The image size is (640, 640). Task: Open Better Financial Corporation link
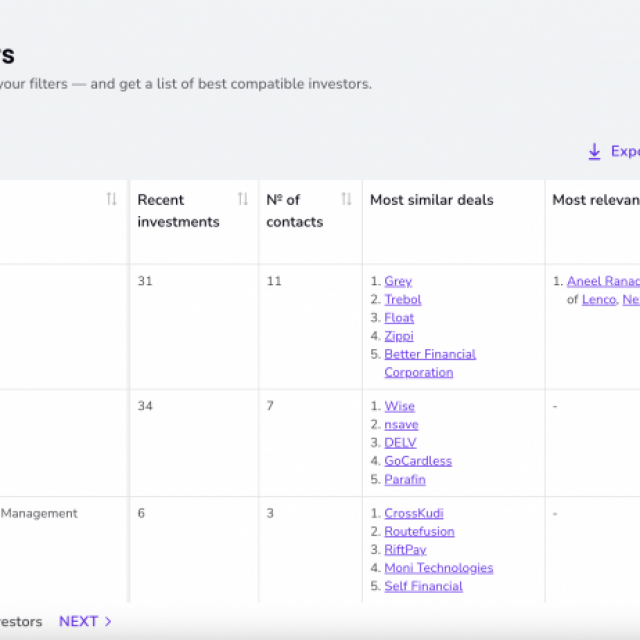tap(430, 363)
